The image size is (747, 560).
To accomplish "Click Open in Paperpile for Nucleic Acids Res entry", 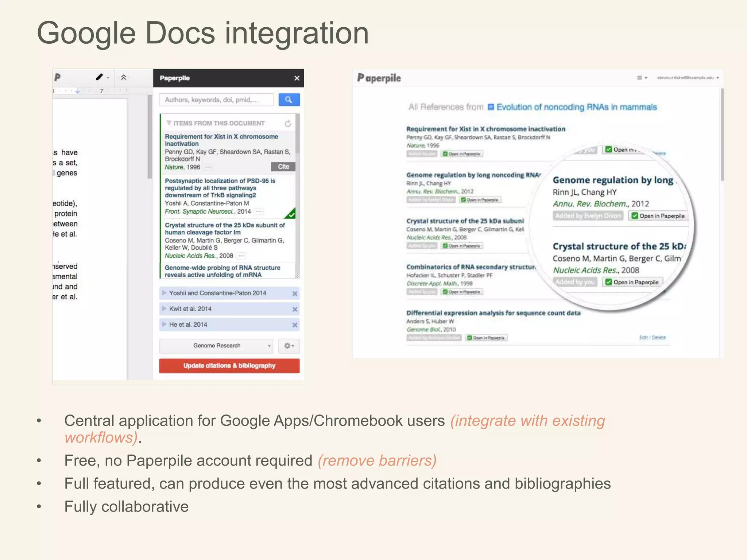I will coord(462,246).
